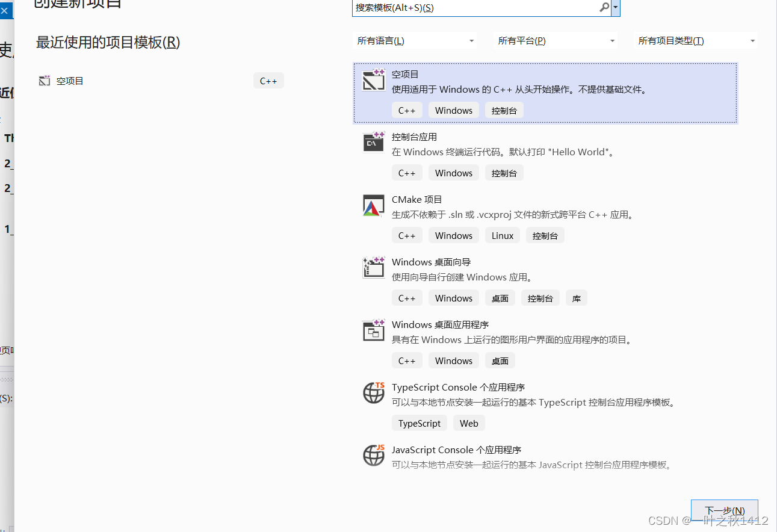Click the Linux tag under CMake 项目
The height and width of the screenshot is (532, 777).
pyautogui.click(x=503, y=236)
